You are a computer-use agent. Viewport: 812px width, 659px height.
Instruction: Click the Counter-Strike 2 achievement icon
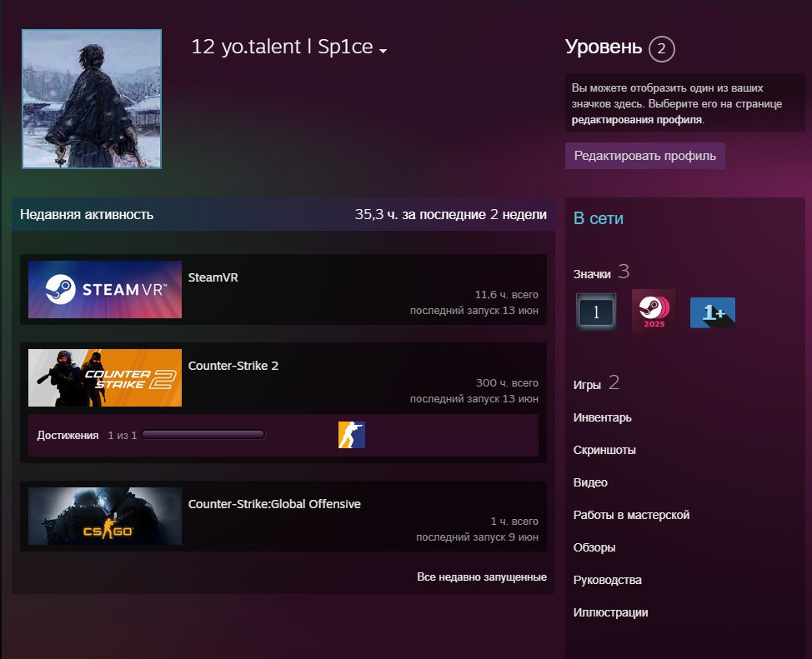pos(352,435)
